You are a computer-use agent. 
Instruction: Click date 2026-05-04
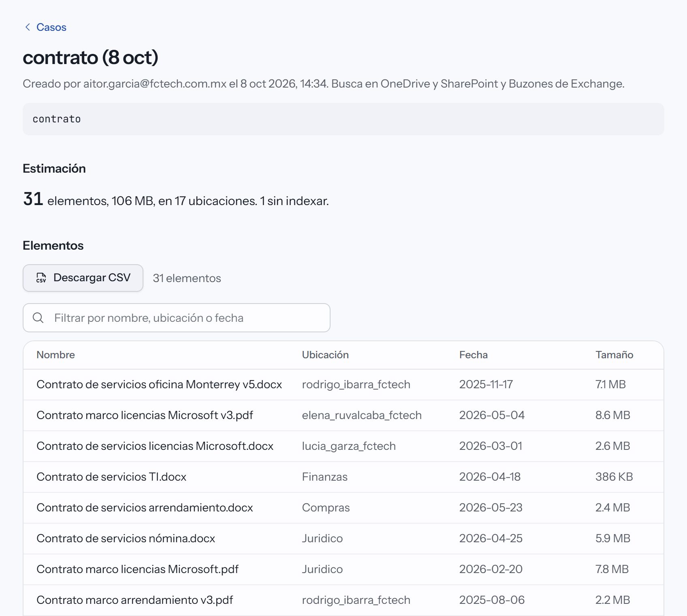(x=492, y=415)
